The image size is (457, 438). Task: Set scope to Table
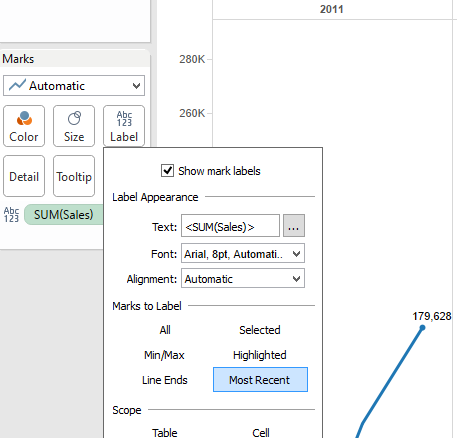click(x=165, y=433)
